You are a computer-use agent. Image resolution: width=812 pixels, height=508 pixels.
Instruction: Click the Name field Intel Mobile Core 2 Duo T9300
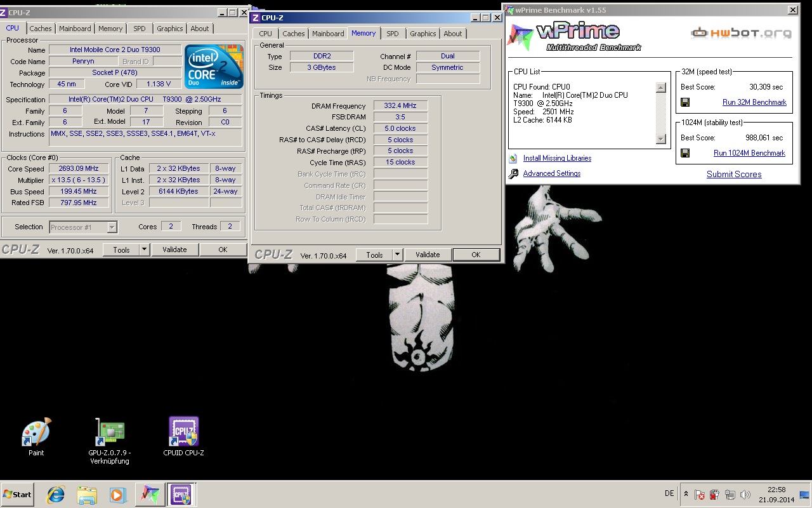click(115, 50)
